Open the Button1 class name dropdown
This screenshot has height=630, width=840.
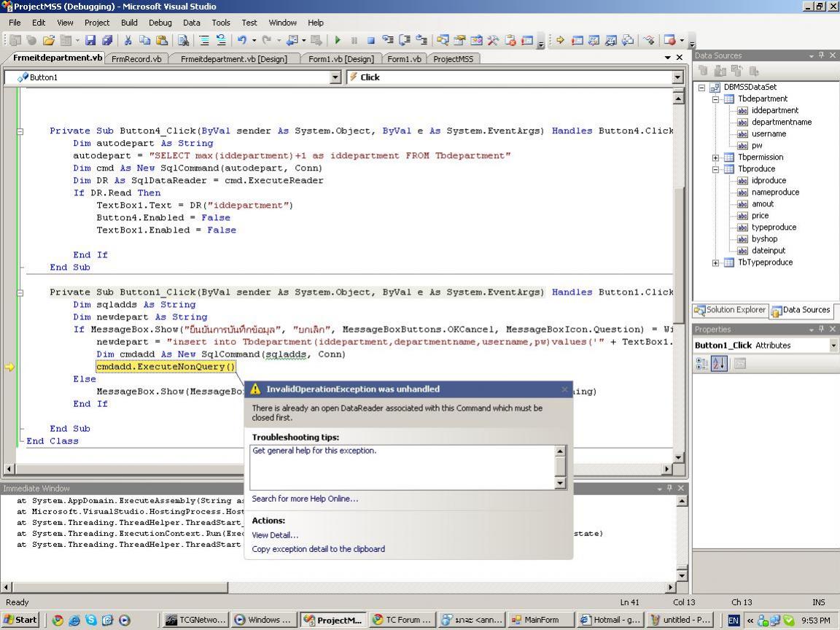coord(335,77)
